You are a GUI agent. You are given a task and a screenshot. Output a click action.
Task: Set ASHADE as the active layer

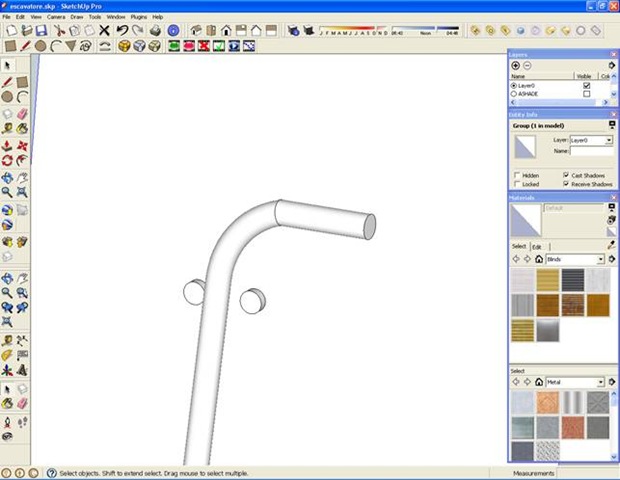[514, 95]
